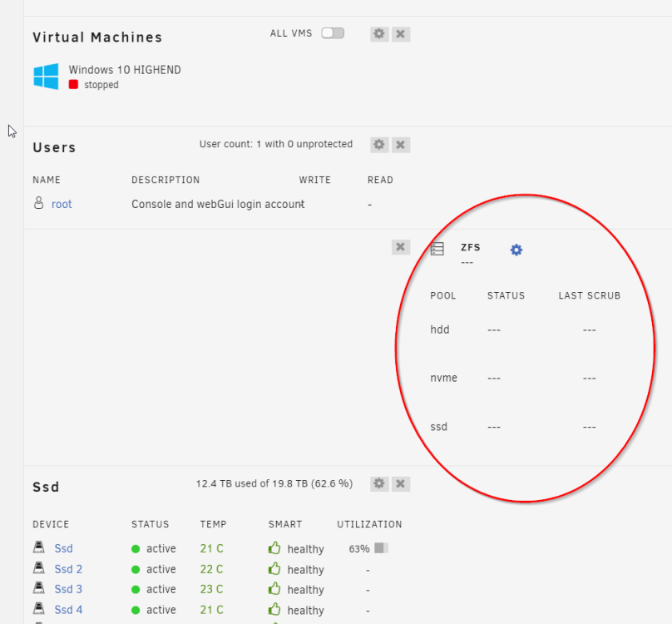Open the root user link
672x624 pixels.
tap(62, 204)
